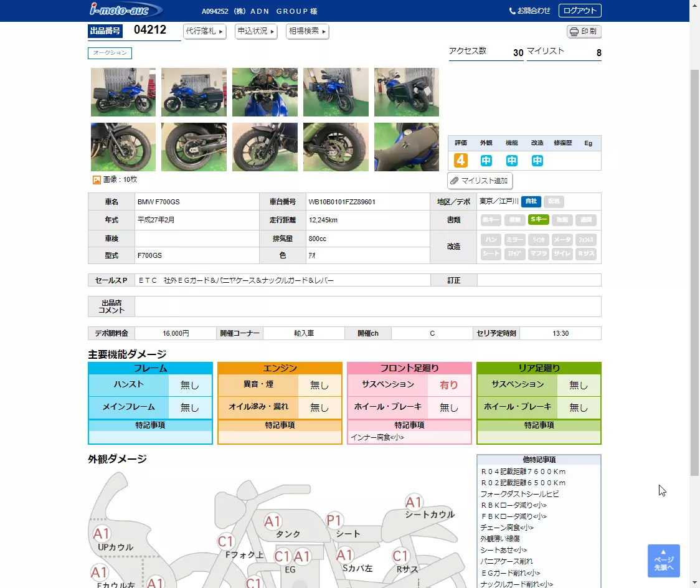Click the インナー腐食<小> note

(x=377, y=437)
